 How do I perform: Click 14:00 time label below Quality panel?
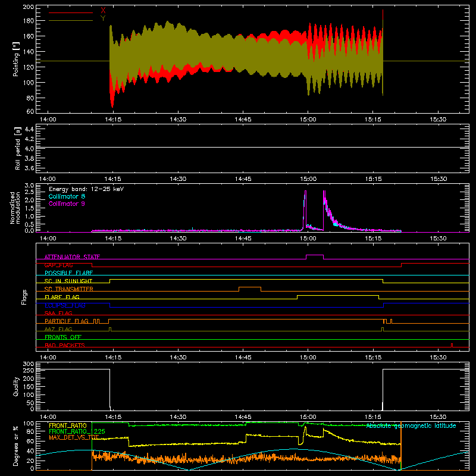48,417
